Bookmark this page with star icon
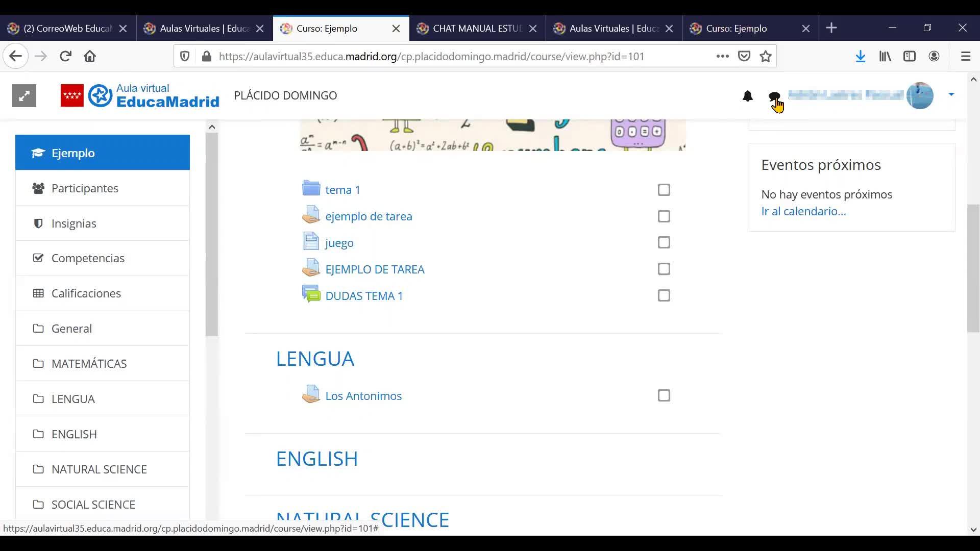This screenshot has width=980, height=551. tap(765, 56)
